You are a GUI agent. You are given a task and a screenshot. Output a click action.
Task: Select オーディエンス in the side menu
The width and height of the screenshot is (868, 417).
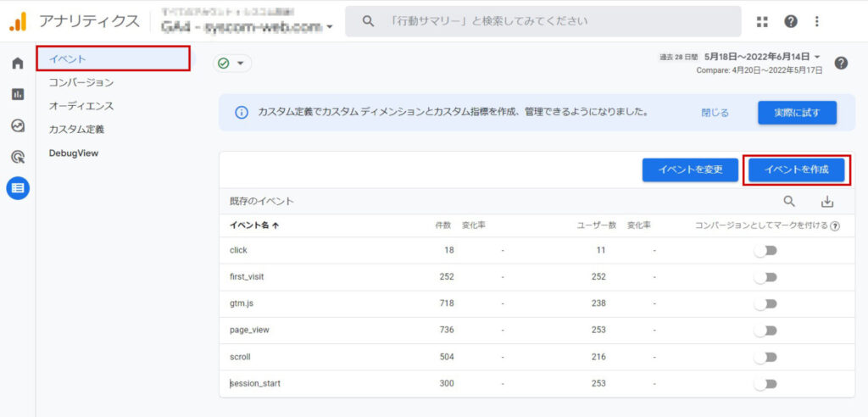(x=81, y=106)
